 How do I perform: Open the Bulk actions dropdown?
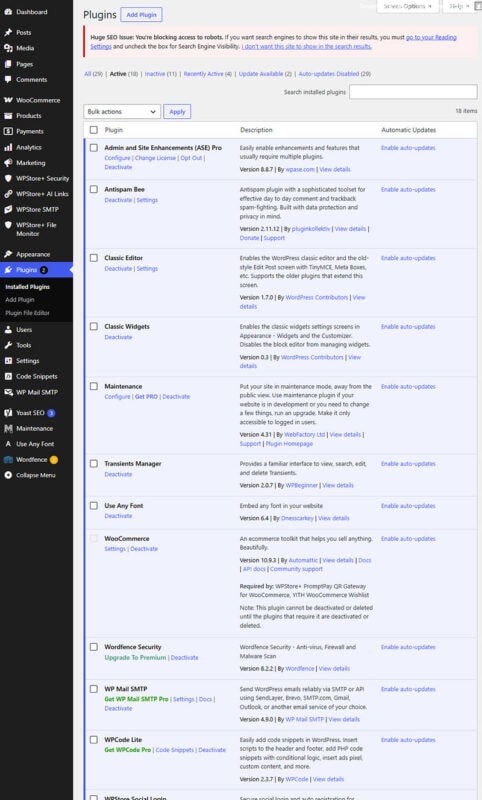point(122,111)
